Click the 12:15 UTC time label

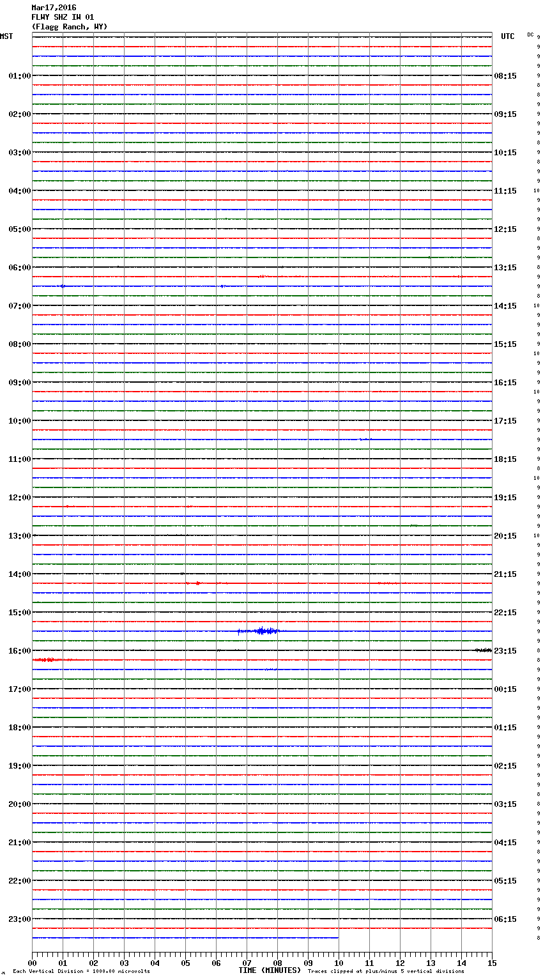pos(505,229)
